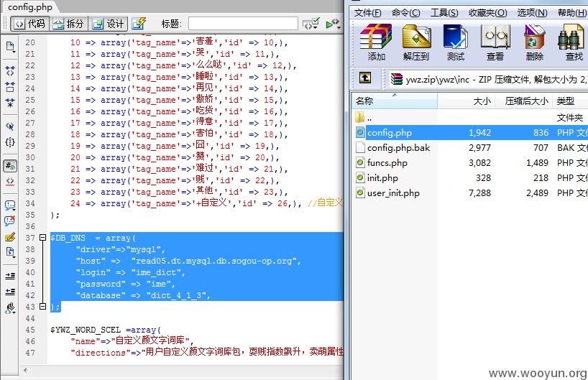Select config.php.bak in the archive list

[471, 148]
